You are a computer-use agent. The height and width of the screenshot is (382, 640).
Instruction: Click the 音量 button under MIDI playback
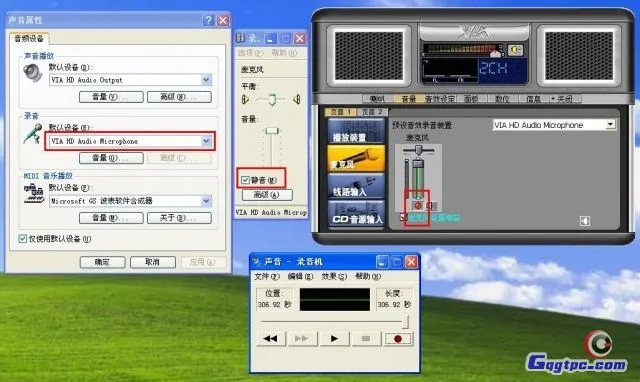111,218
